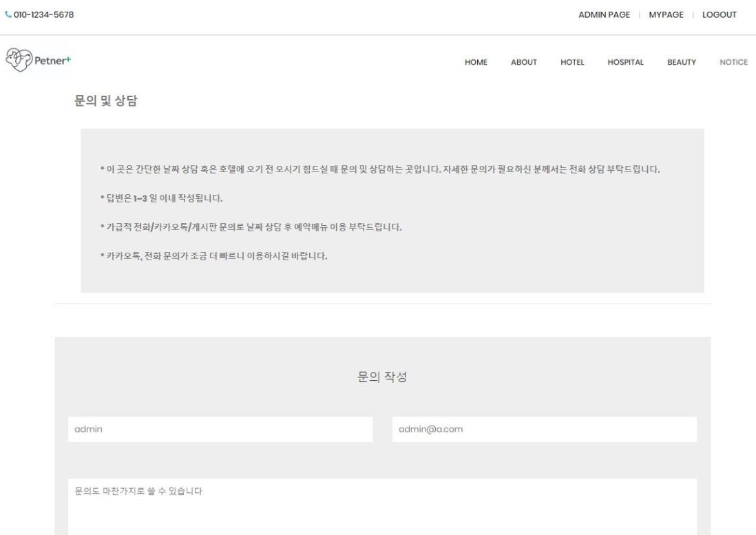This screenshot has width=756, height=535.
Task: Open the ADMIN PAGE link
Action: click(x=604, y=15)
